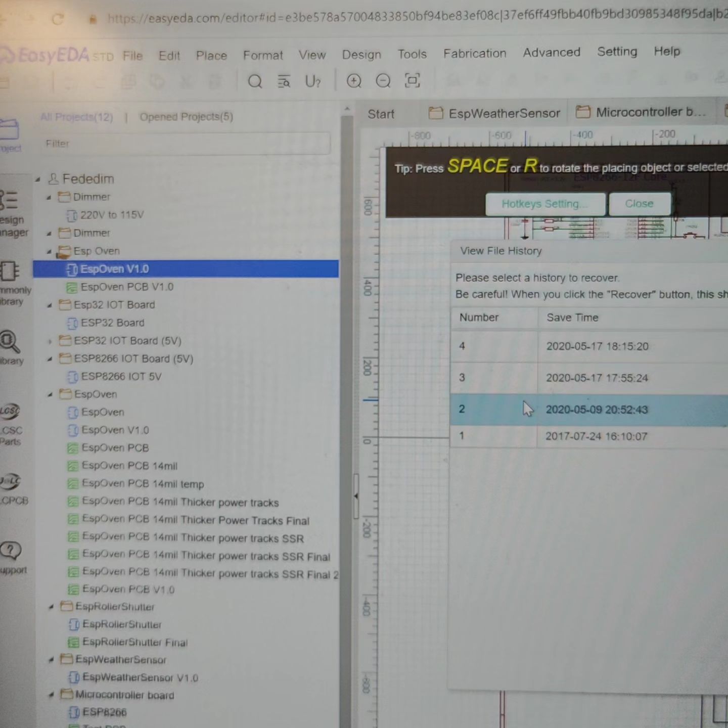Collapse the Microcontroller board folder
Image resolution: width=728 pixels, height=728 pixels.
click(51, 695)
